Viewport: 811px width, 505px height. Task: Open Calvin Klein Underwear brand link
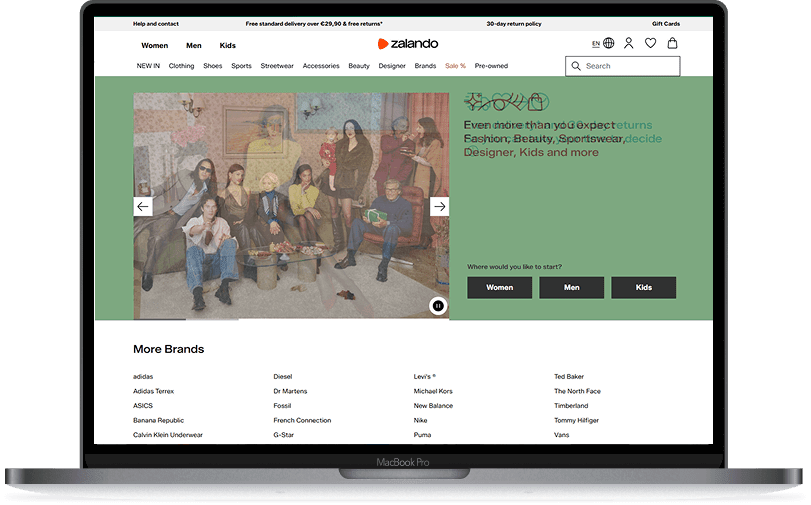pos(168,435)
